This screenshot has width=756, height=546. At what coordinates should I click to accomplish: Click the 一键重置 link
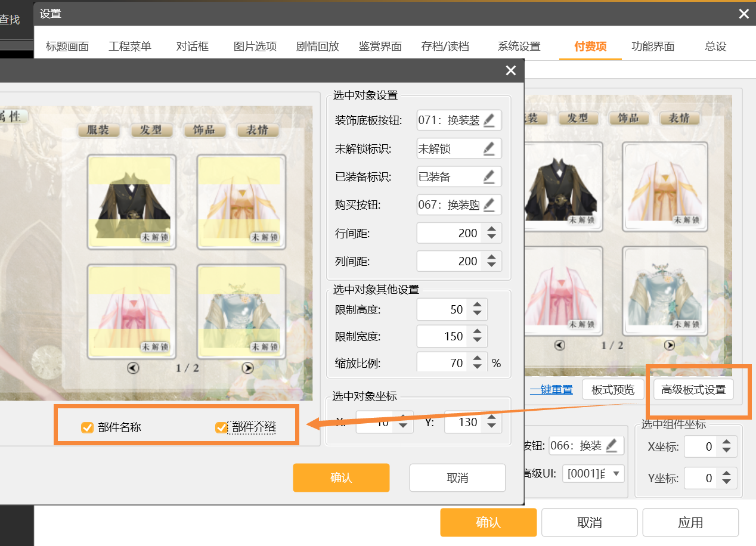pos(551,390)
